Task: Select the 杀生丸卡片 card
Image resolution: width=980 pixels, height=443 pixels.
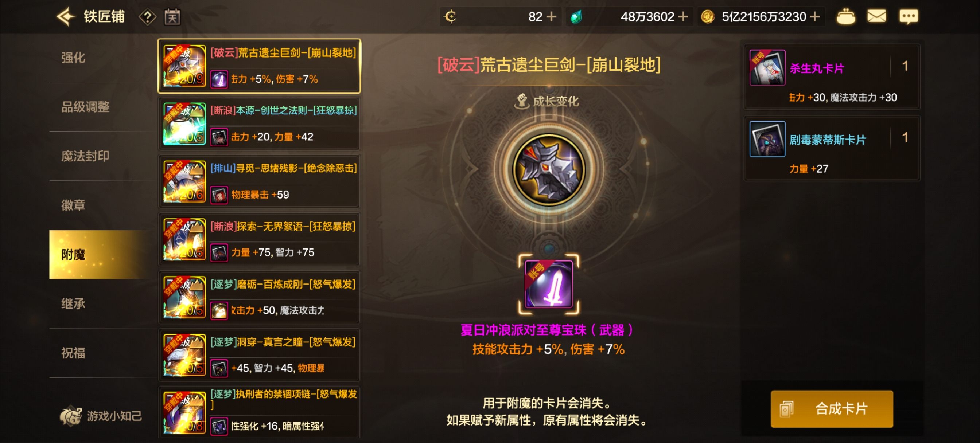Action: (x=832, y=77)
